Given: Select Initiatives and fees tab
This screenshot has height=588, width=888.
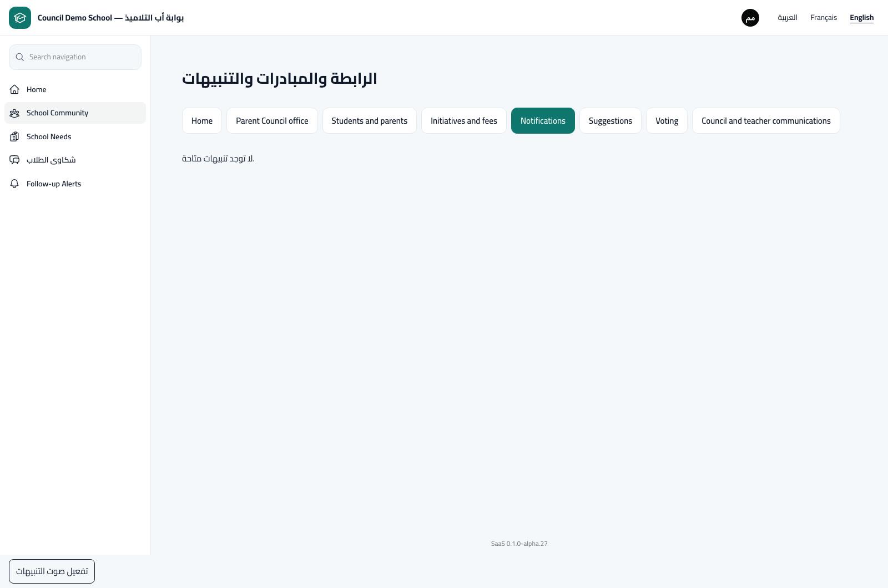Looking at the screenshot, I should point(464,121).
